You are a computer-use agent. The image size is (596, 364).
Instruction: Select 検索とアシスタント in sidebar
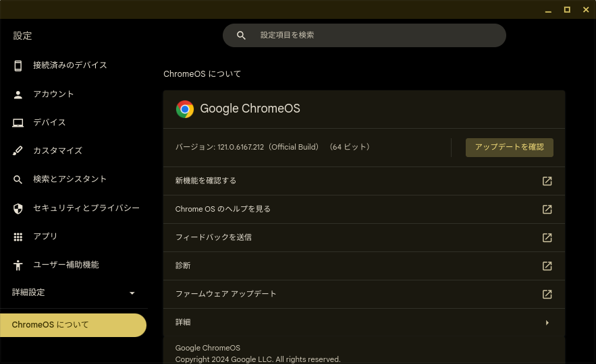(70, 179)
